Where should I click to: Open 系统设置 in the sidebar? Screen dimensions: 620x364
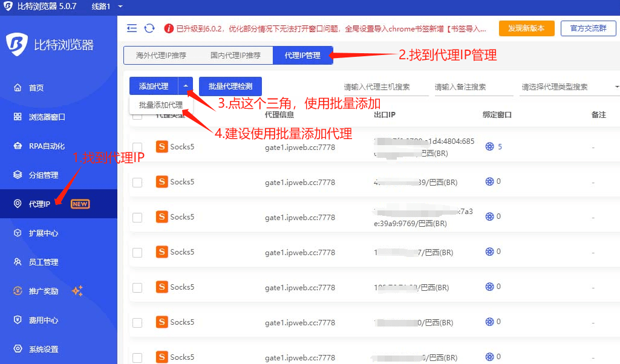click(x=44, y=349)
